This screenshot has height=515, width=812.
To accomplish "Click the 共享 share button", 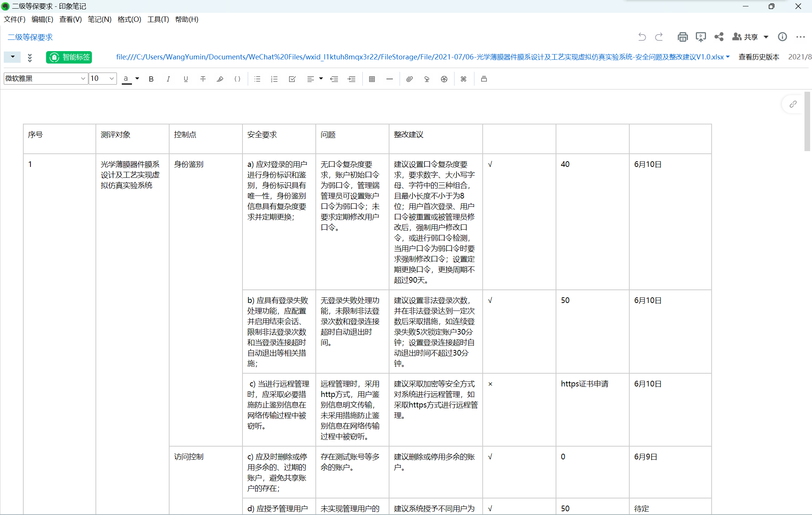I will (745, 37).
